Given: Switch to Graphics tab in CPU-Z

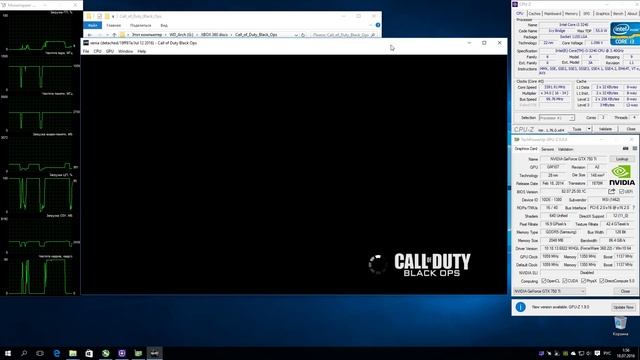Looking at the screenshot, I should [602, 13].
